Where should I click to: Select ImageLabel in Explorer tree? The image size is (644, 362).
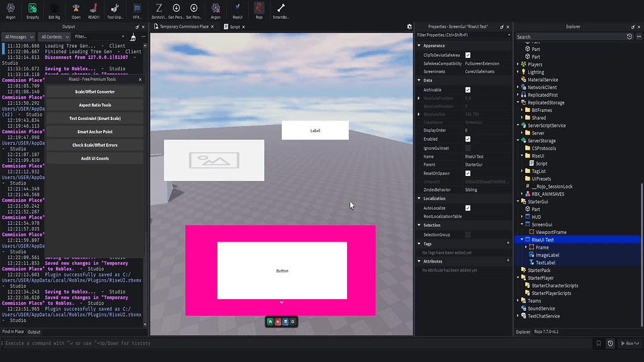point(547,255)
